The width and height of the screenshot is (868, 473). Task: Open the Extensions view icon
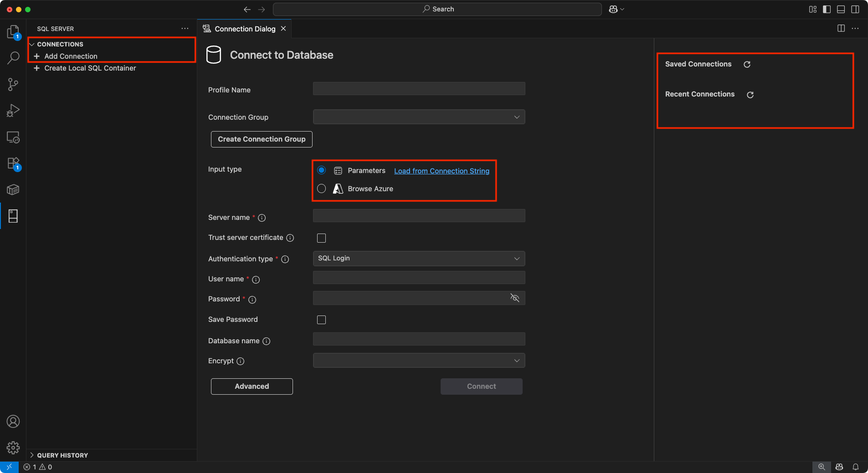(13, 163)
